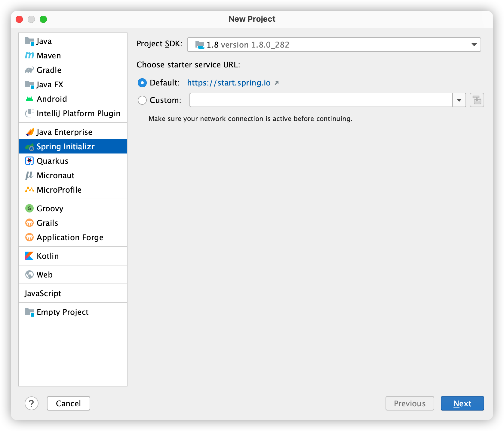Image resolution: width=504 pixels, height=431 pixels.
Task: Click the JDK folder icon in the SDK combo box
Action: tap(199, 45)
